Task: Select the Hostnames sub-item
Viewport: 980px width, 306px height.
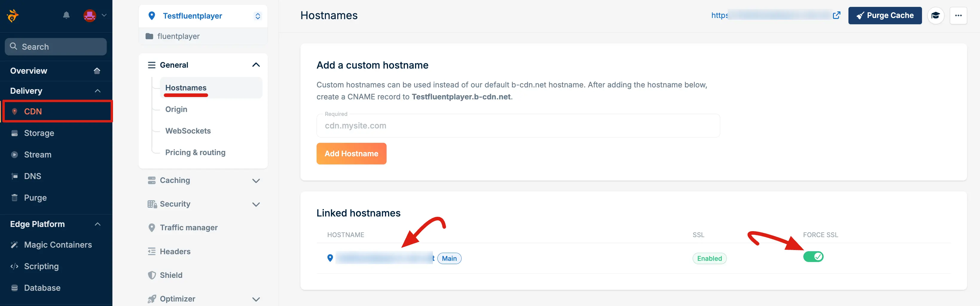Action: coord(211,88)
